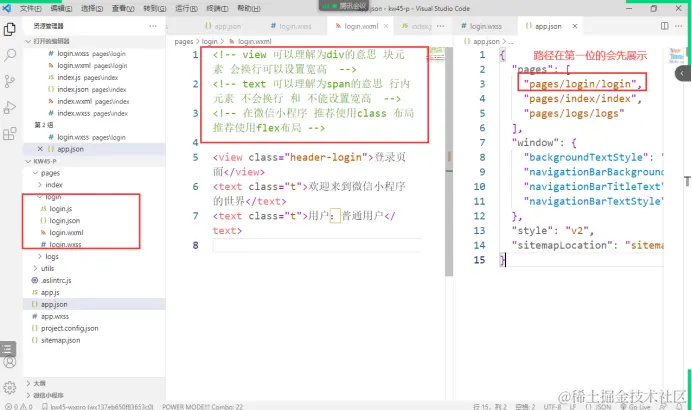This screenshot has height=410, width=692.
Task: Expand the 微信小程序 section
Action: (x=94, y=395)
